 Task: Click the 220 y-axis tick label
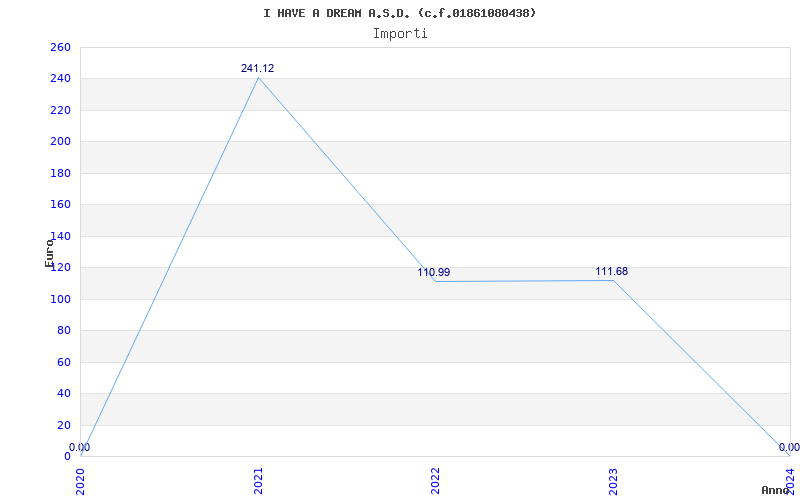(60, 111)
